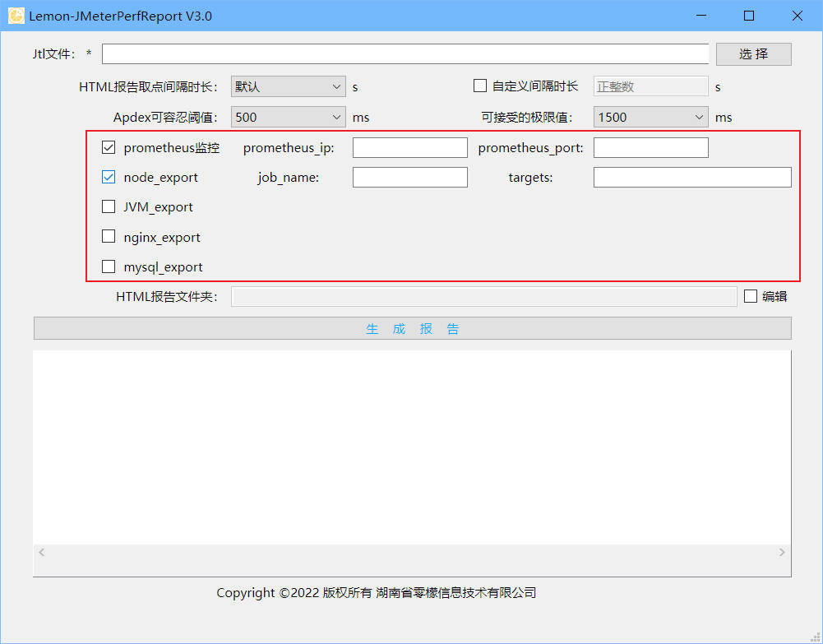Open the HTML报告取点间隔时长 dropdown
823x644 pixels.
pos(288,86)
